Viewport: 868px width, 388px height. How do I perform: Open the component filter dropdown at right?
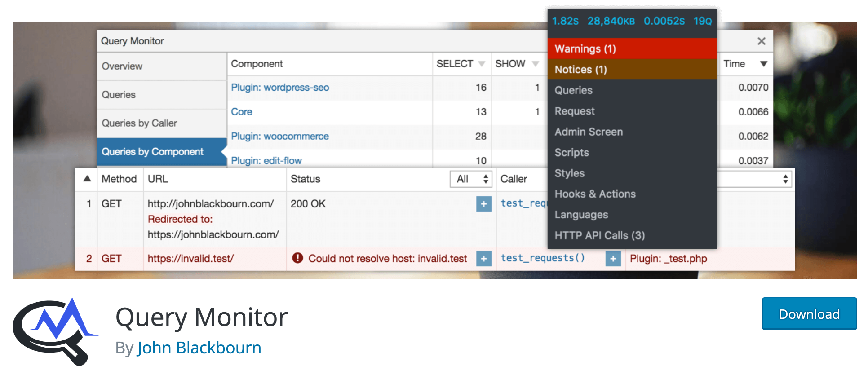pyautogui.click(x=755, y=179)
